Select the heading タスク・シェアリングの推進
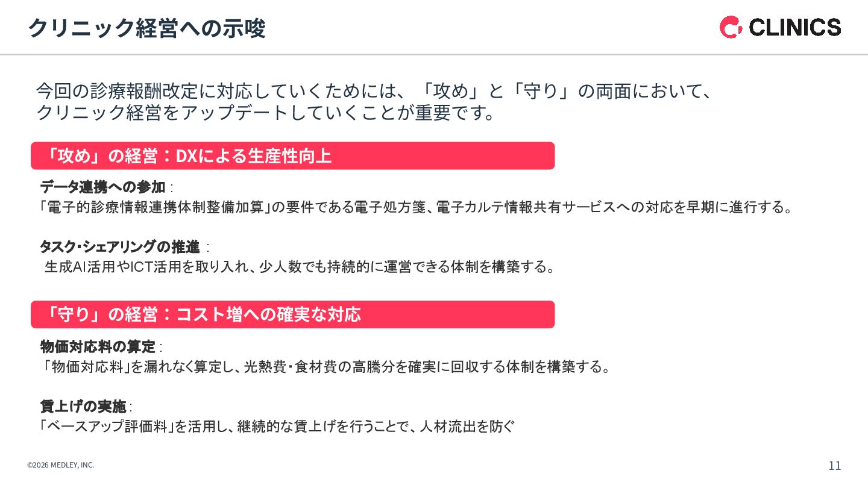 120,246
